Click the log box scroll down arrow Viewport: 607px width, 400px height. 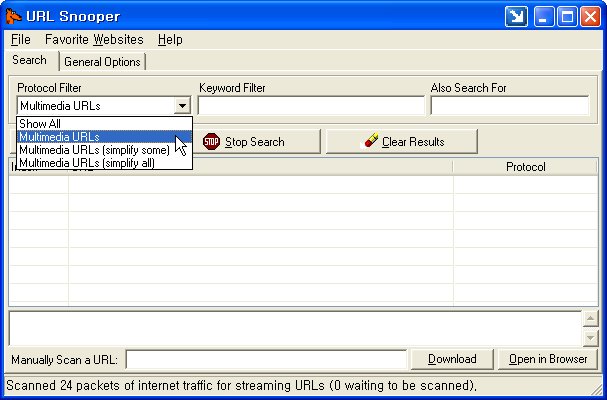(590, 338)
